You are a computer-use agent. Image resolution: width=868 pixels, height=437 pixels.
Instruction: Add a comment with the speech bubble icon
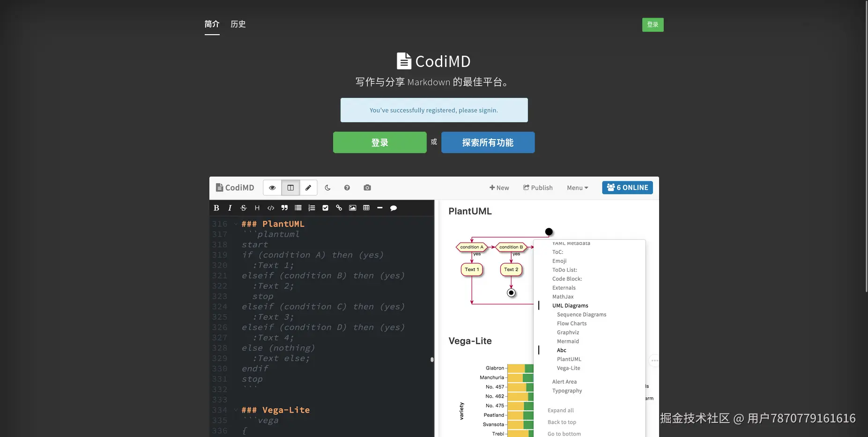[393, 208]
